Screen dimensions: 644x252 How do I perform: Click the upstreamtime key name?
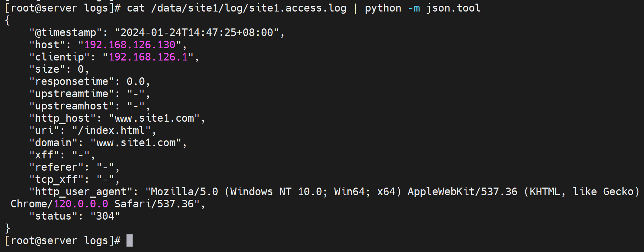pos(72,94)
